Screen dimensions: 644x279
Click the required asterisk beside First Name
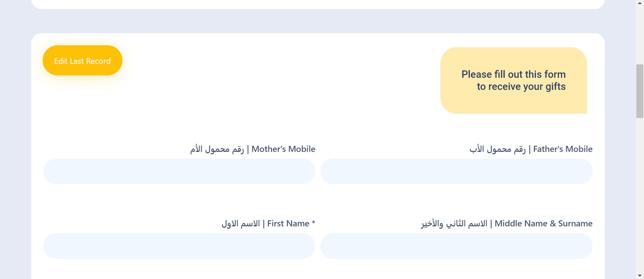click(x=313, y=223)
